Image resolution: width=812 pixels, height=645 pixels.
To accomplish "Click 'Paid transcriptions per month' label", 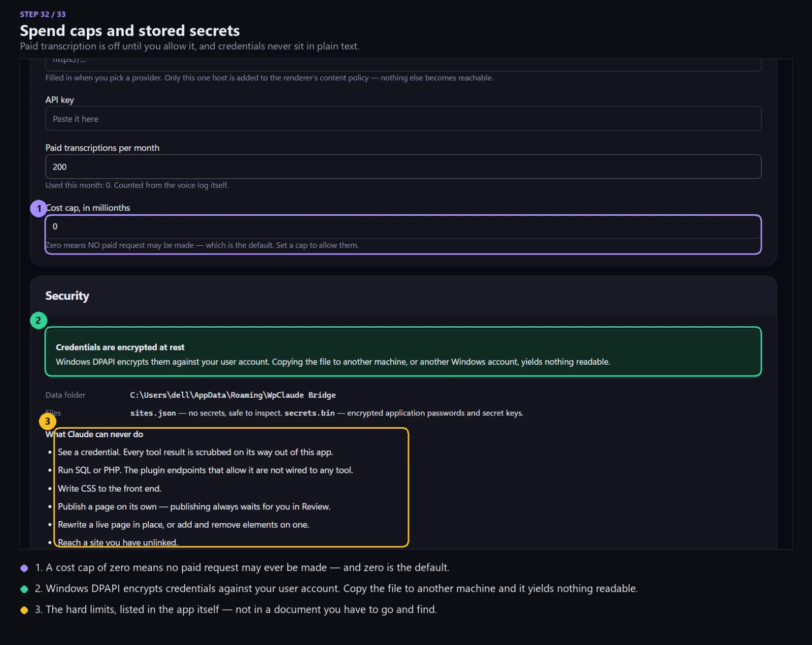I will point(103,148).
